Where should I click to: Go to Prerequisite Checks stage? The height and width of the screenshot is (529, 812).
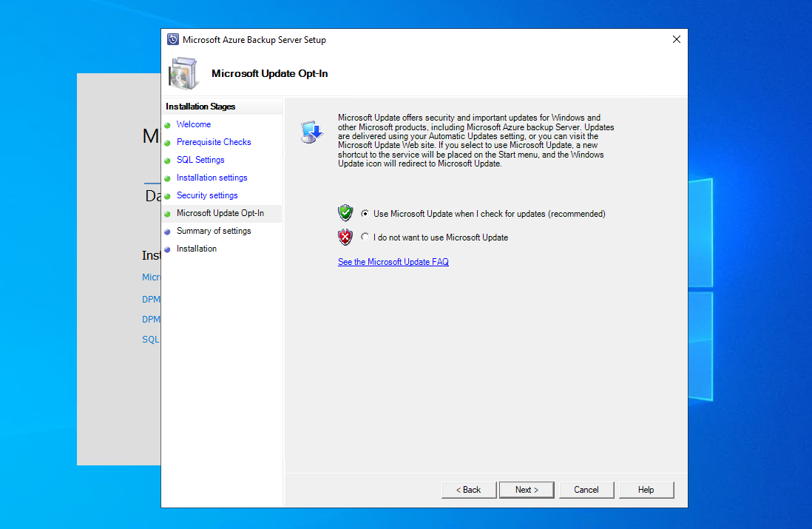(214, 142)
